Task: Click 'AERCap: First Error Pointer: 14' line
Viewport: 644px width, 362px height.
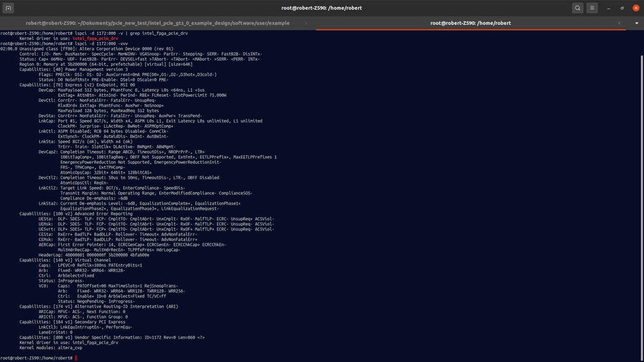Action: [132, 245]
